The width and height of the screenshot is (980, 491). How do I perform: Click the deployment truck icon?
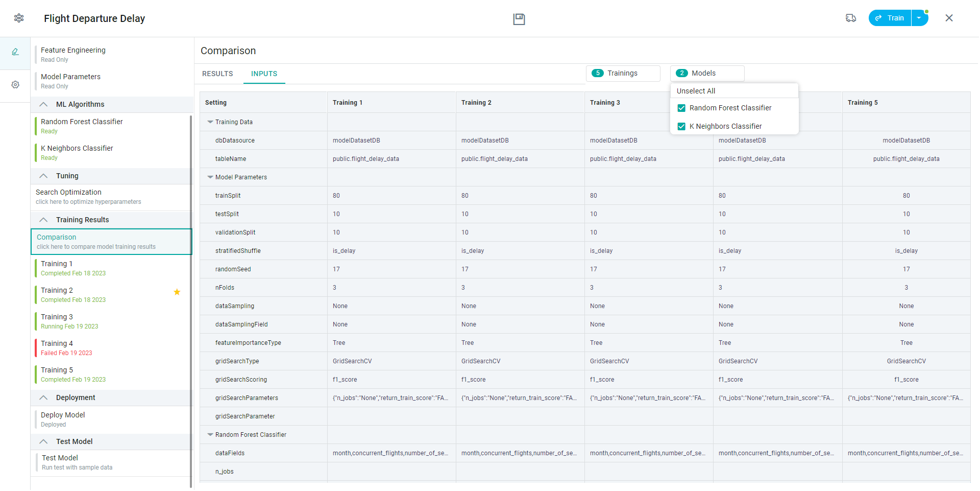[850, 18]
